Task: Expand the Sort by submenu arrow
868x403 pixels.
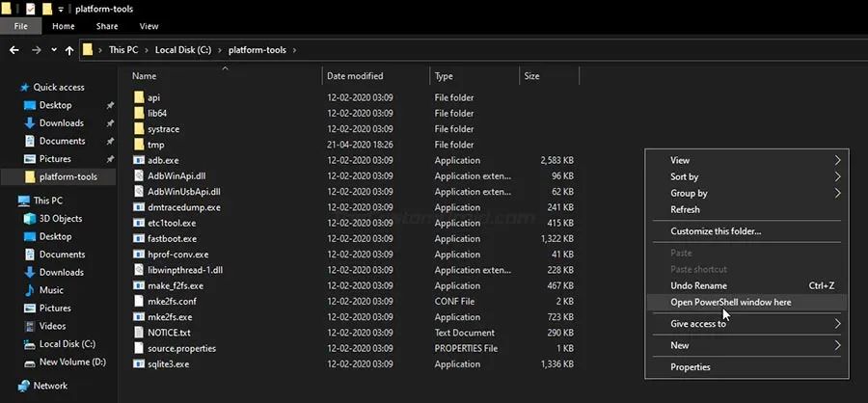Action: pyautogui.click(x=837, y=177)
